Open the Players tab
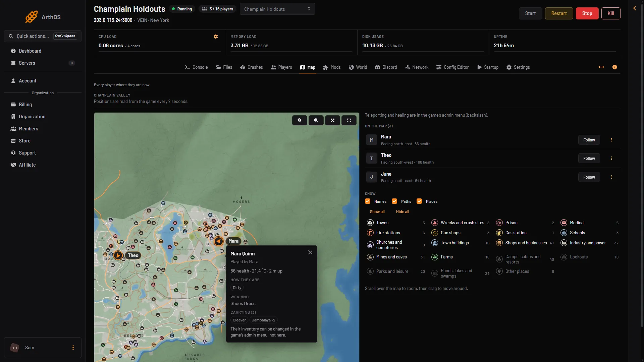The height and width of the screenshot is (362, 644). (281, 67)
